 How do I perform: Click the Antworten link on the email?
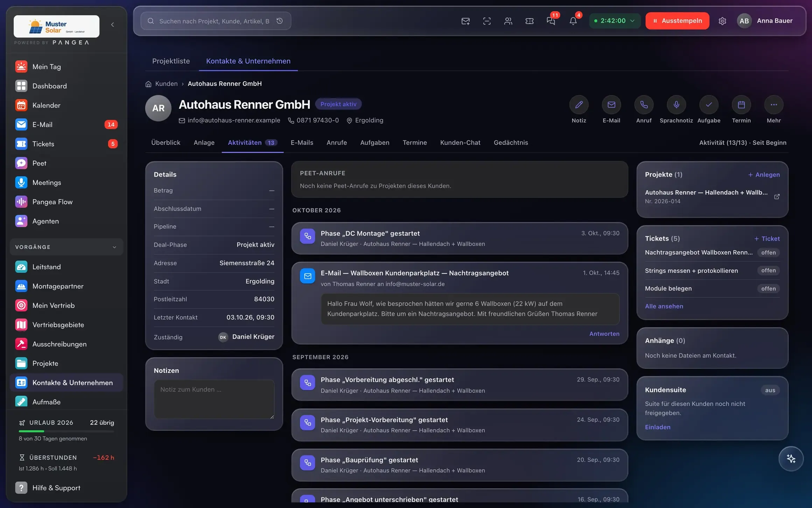604,334
